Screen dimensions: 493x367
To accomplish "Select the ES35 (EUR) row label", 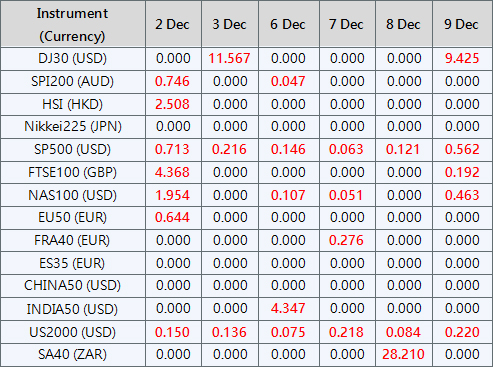I will click(x=72, y=263).
